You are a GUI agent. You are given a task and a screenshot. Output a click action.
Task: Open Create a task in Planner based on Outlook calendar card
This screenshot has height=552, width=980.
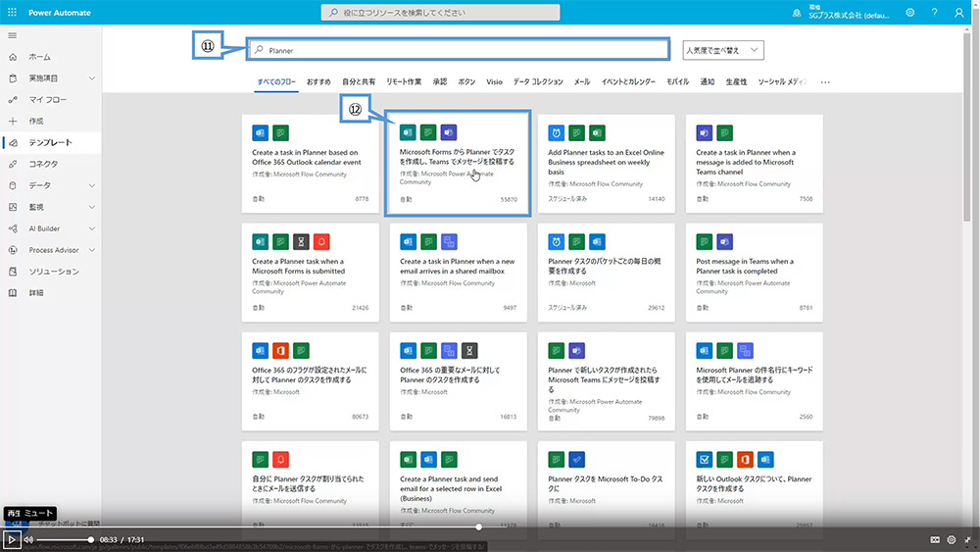click(x=310, y=164)
